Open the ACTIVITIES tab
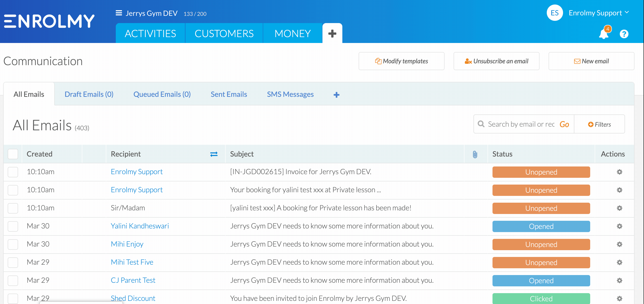644x304 pixels. [x=150, y=33]
